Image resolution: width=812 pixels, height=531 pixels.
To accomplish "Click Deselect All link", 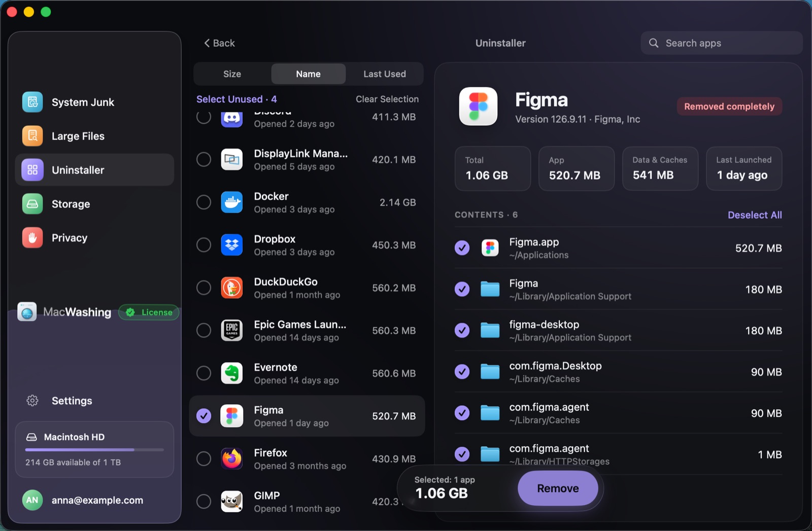I will [x=755, y=215].
